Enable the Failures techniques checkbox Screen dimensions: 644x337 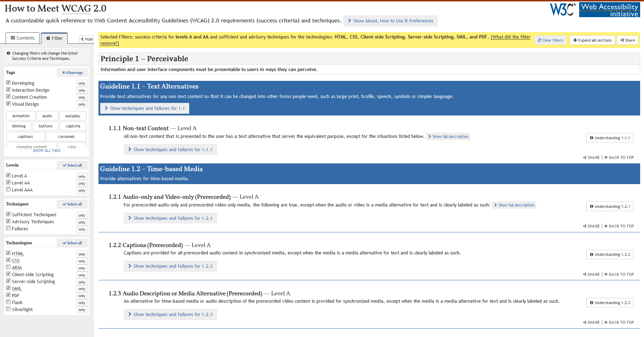coord(8,228)
